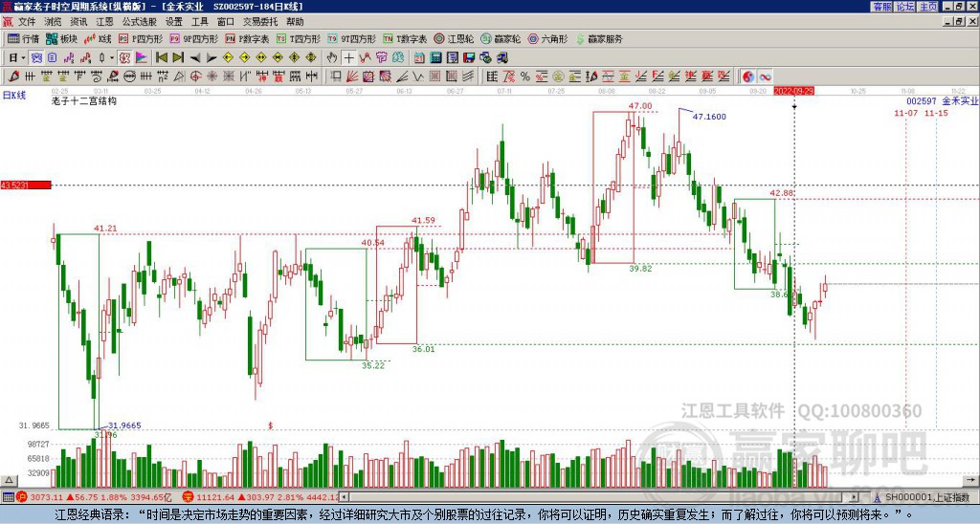The width and height of the screenshot is (980, 524).
Task: Click the red 43.5231 price marker
Action: (26, 186)
